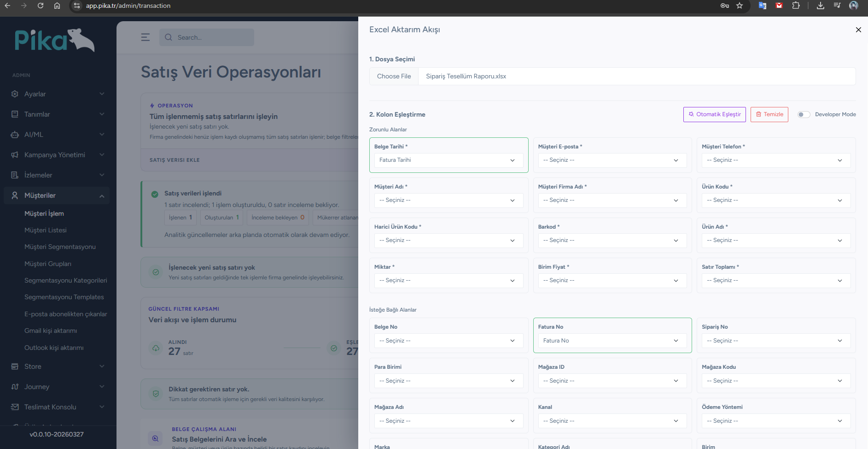Open the Barkod dropdown
The image size is (868, 449).
coord(612,240)
